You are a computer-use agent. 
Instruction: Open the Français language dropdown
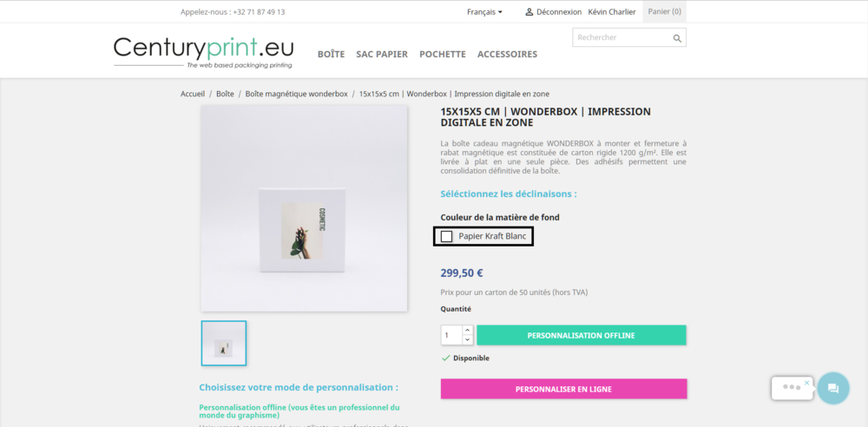pyautogui.click(x=484, y=11)
